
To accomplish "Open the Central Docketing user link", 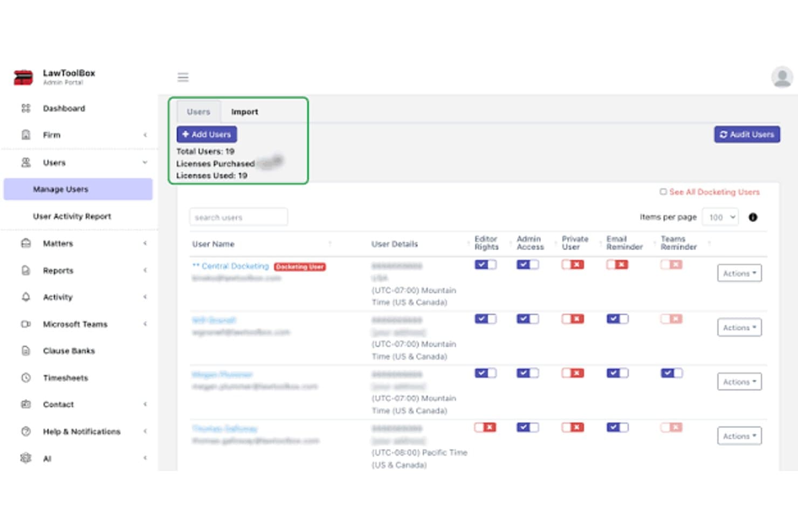I will (x=231, y=266).
